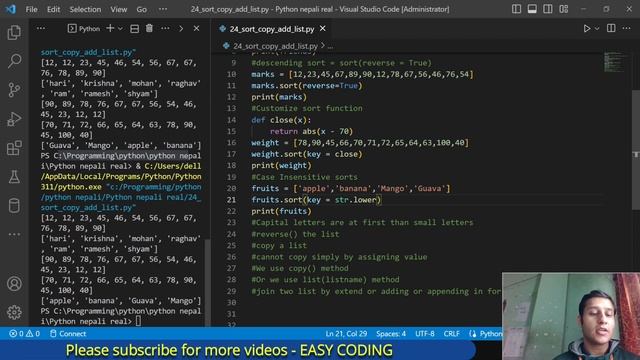Screen dimensions: 640x360
Task: Place cursor on fruits.sort(key = str.lower) line
Action: click(316, 200)
